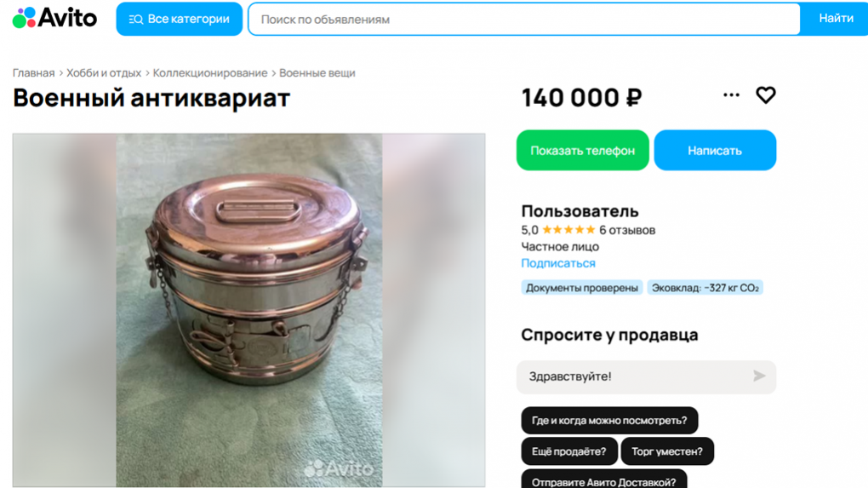Click the Найти search button
Viewport: 868px width, 488px height.
pos(836,19)
